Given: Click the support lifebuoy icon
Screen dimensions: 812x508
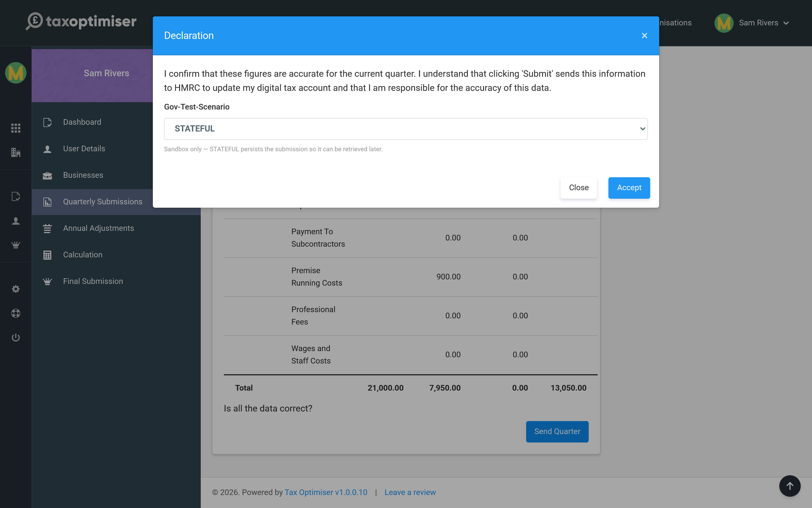Looking at the screenshot, I should pyautogui.click(x=16, y=313).
